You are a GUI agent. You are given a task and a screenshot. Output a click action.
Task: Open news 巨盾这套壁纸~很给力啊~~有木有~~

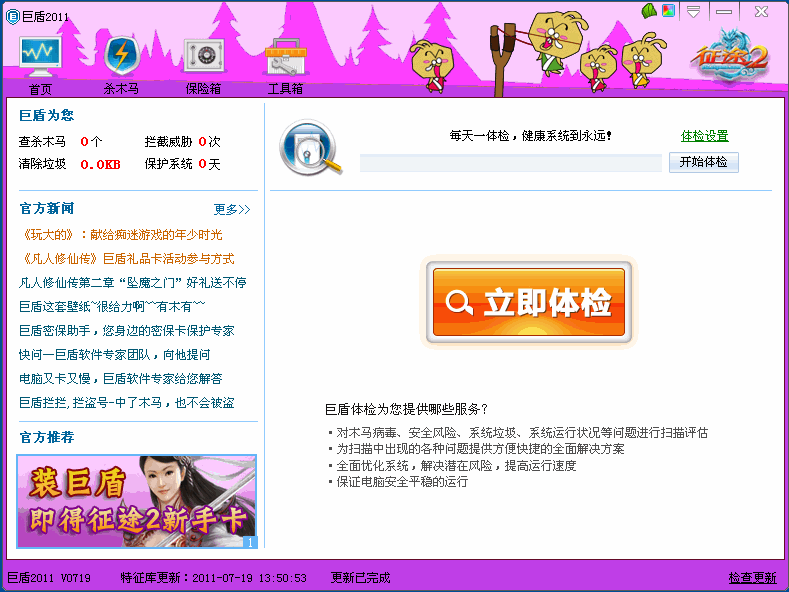112,307
